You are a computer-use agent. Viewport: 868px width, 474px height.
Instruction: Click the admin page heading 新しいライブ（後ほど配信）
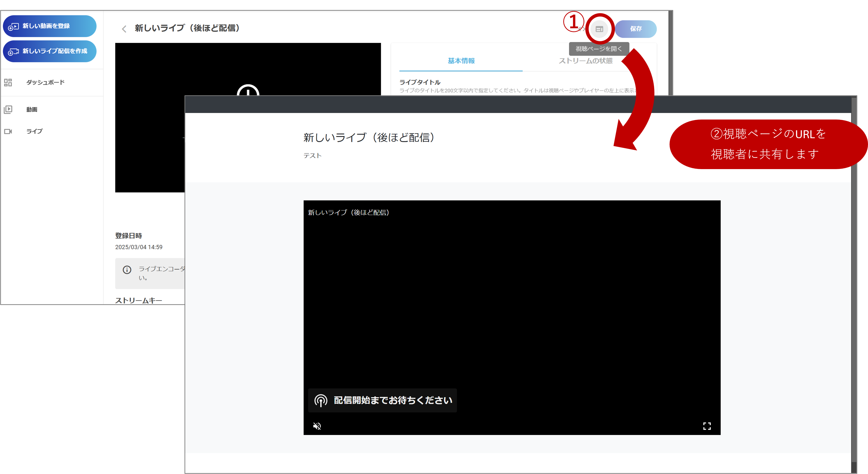(187, 28)
